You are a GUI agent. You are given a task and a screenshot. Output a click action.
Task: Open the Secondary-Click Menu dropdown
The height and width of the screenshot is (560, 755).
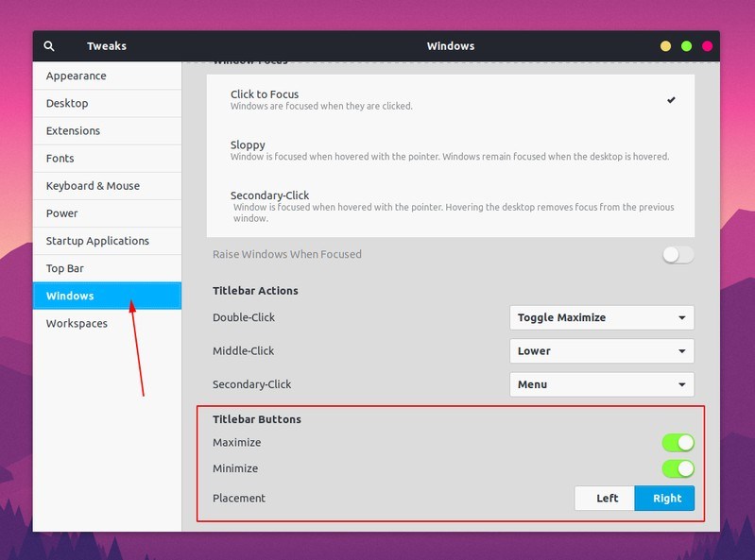coord(601,385)
